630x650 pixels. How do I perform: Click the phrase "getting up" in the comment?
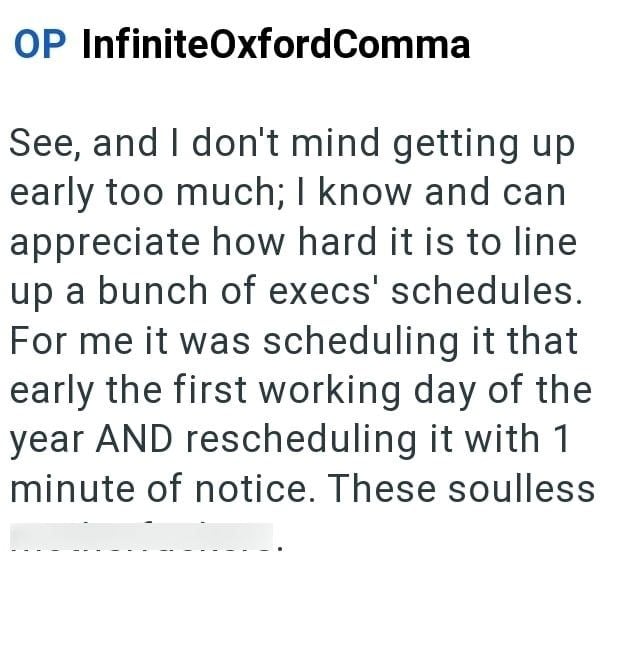(483, 144)
